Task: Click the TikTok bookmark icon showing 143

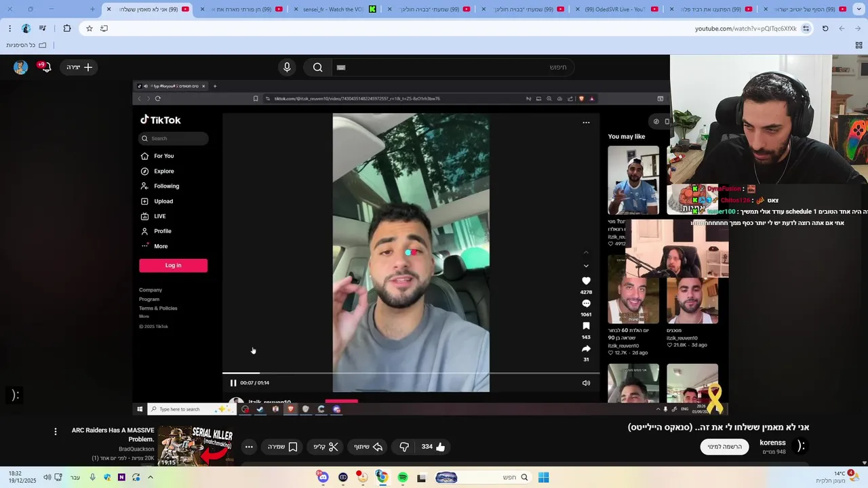Action: point(586,326)
